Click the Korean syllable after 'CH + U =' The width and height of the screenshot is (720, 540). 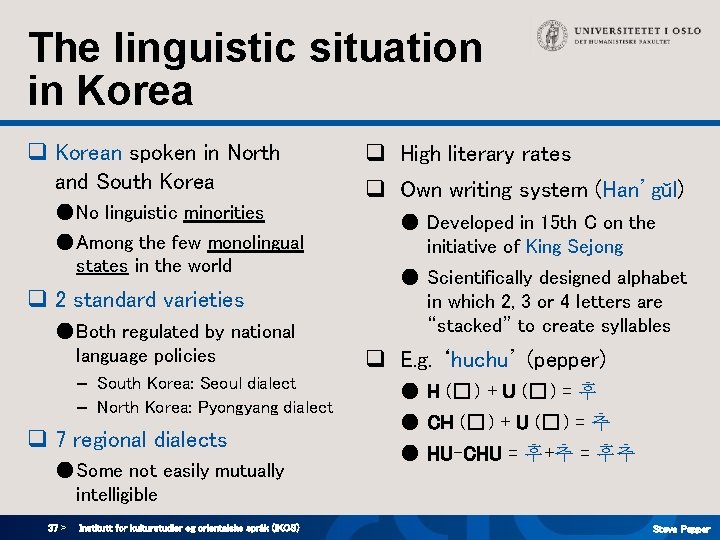click(601, 422)
